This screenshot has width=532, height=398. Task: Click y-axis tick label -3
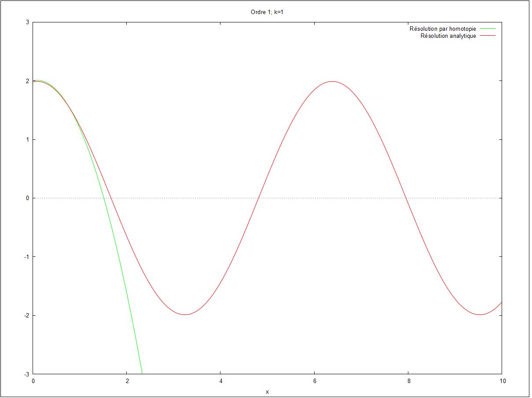pos(26,374)
